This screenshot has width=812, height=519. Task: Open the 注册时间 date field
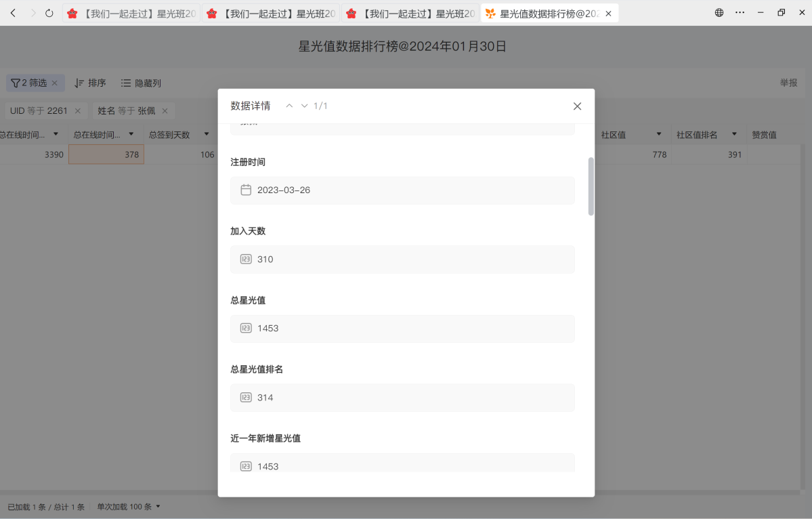[402, 190]
